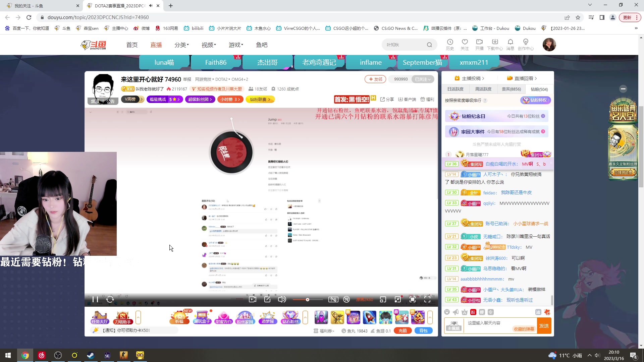
Task: Open the crown noble danmaku icon
Action: coord(464,312)
